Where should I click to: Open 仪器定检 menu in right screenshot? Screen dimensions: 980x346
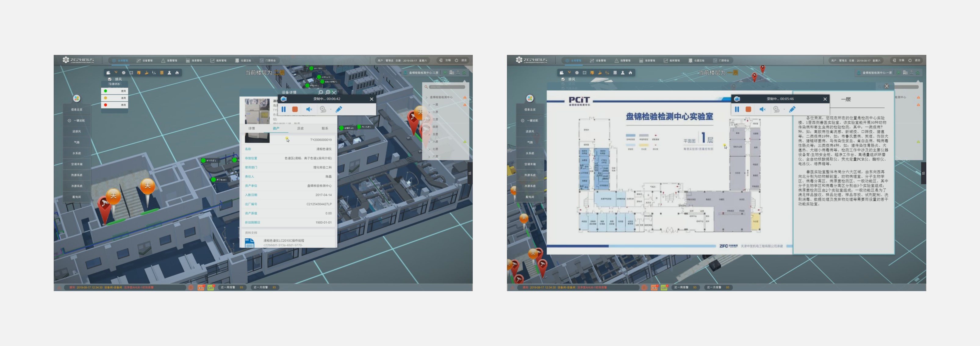(x=697, y=60)
